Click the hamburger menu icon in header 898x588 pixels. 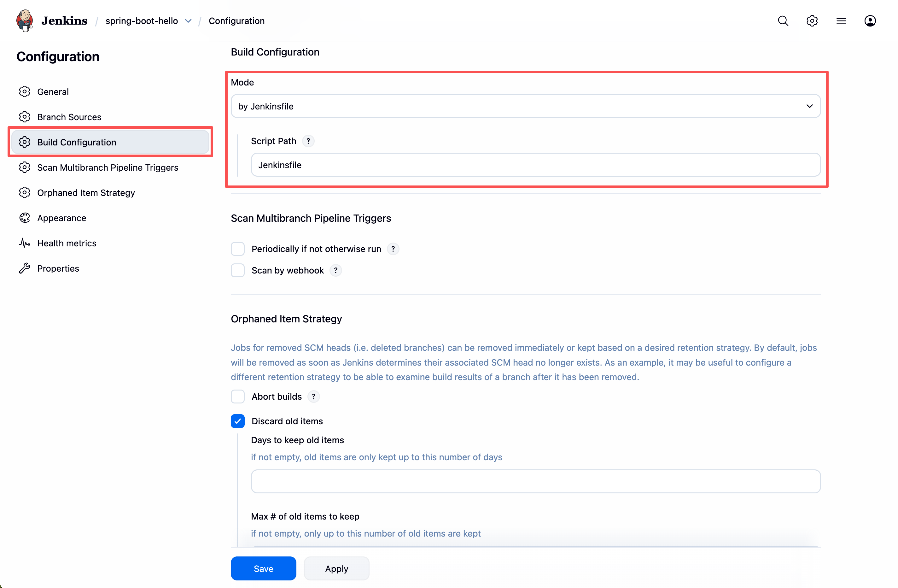(x=841, y=21)
